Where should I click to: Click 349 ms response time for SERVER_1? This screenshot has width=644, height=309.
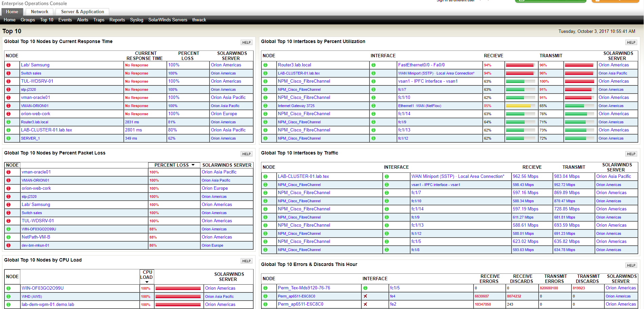point(131,138)
